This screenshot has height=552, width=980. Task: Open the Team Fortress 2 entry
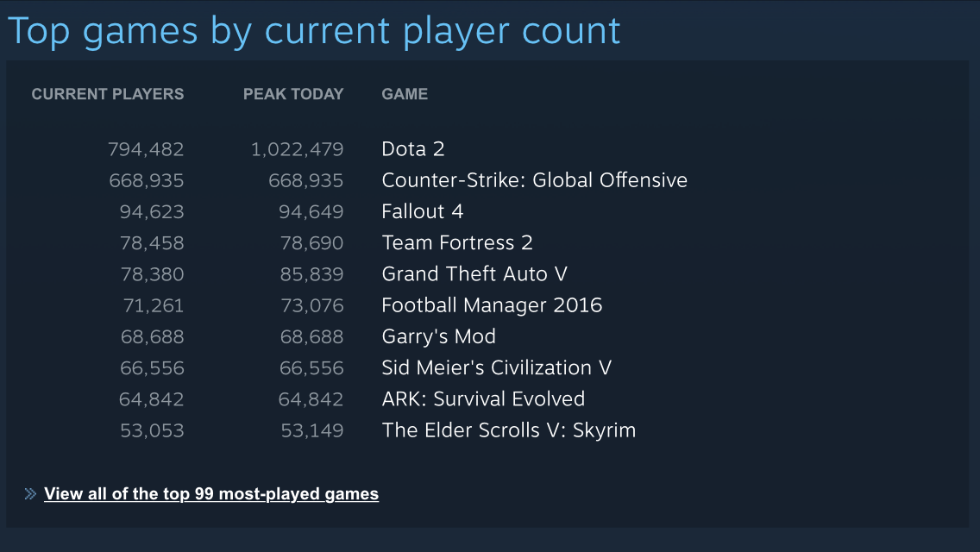click(457, 242)
